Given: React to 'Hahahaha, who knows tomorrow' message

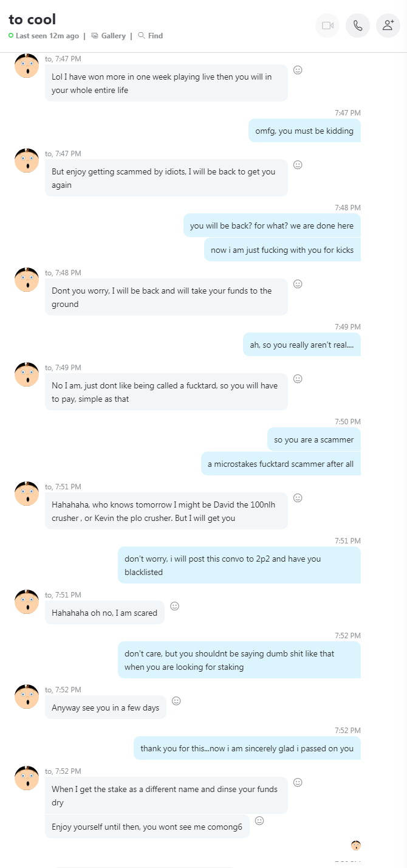Looking at the screenshot, I should pyautogui.click(x=298, y=498).
